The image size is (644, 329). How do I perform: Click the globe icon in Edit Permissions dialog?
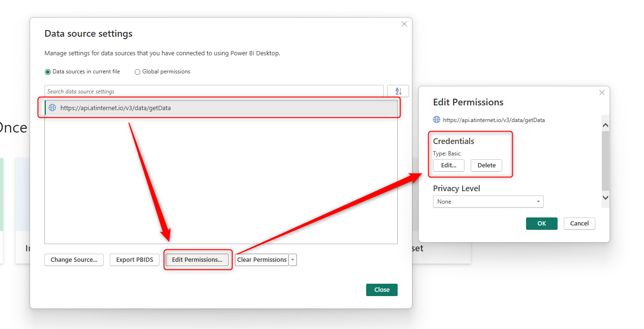436,120
